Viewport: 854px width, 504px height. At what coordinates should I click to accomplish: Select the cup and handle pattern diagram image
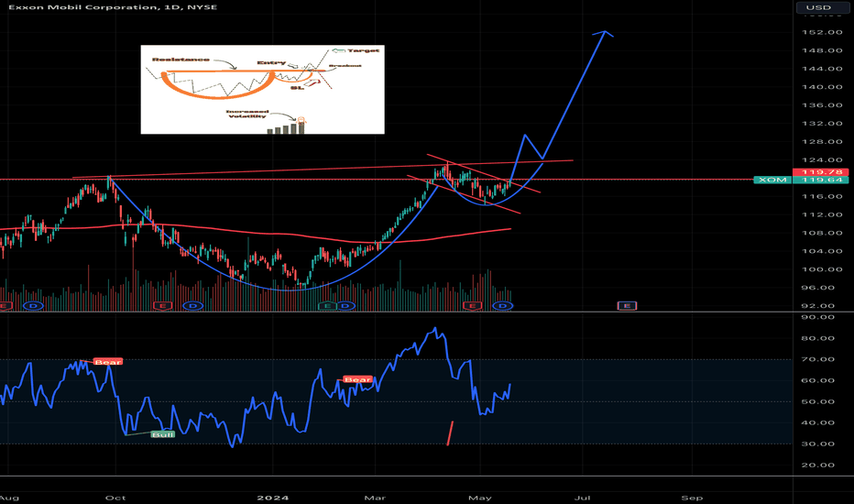262,90
